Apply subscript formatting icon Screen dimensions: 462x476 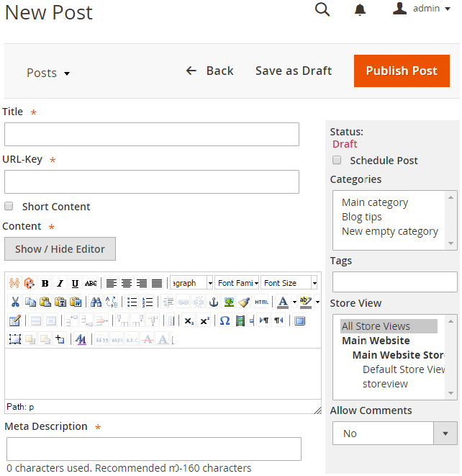(189, 320)
